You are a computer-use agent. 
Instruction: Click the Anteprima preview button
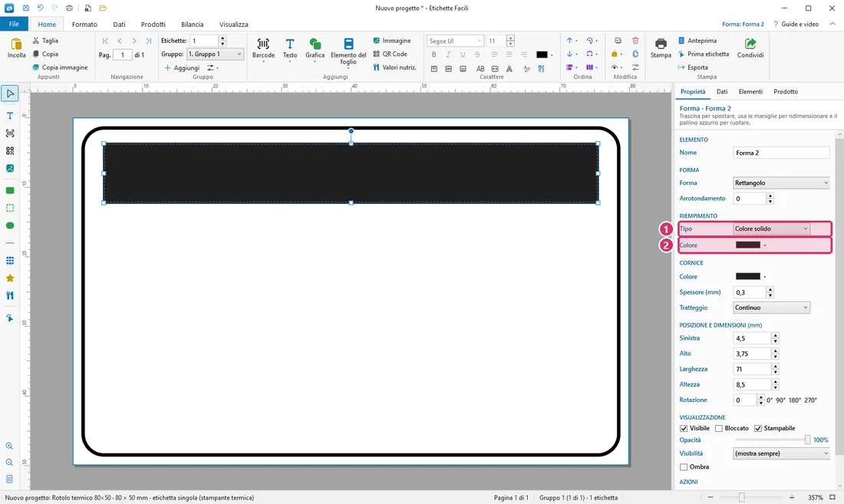pos(697,41)
